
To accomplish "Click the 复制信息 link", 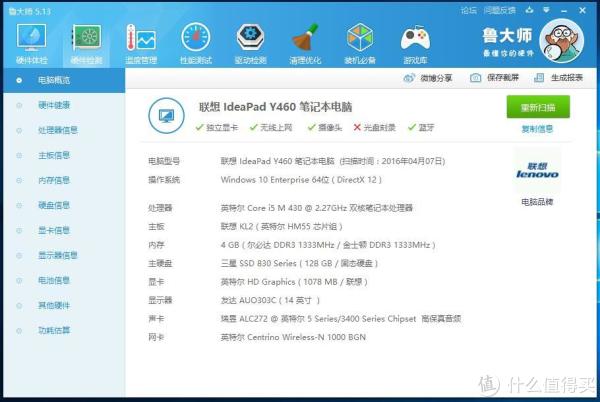I will pos(537,129).
